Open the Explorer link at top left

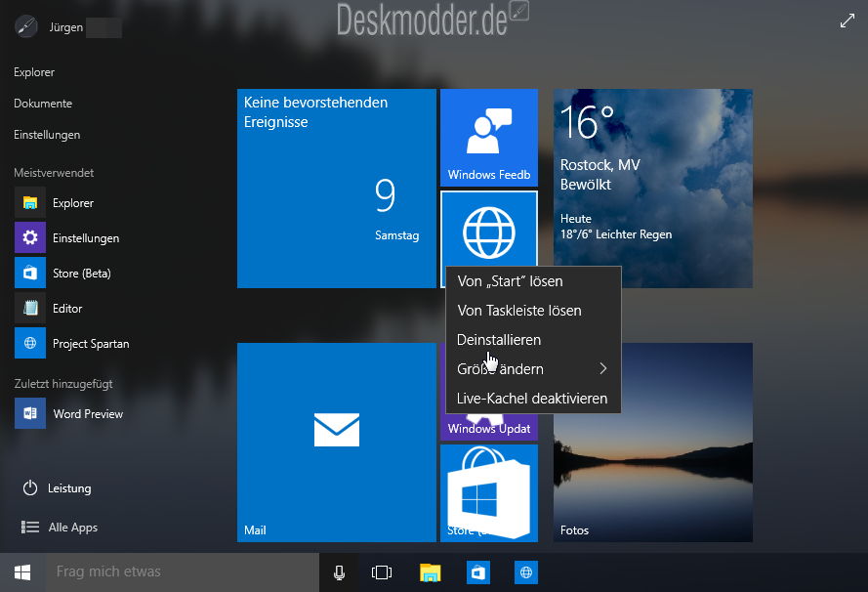34,72
